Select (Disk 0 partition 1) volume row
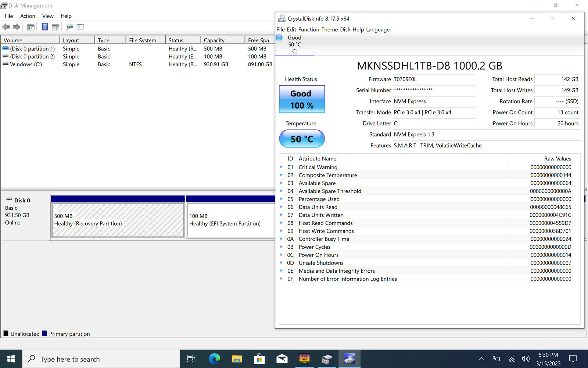 137,49
